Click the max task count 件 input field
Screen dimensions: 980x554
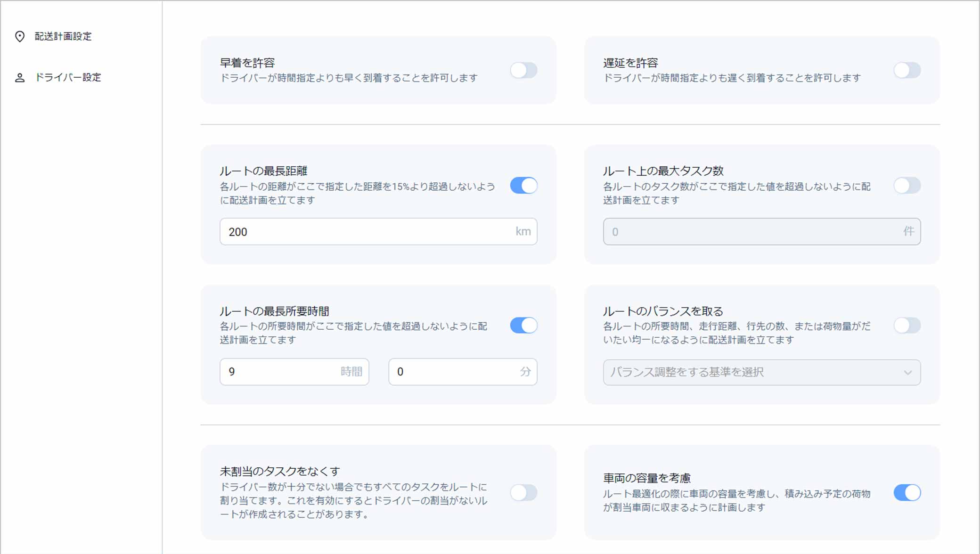pyautogui.click(x=754, y=232)
